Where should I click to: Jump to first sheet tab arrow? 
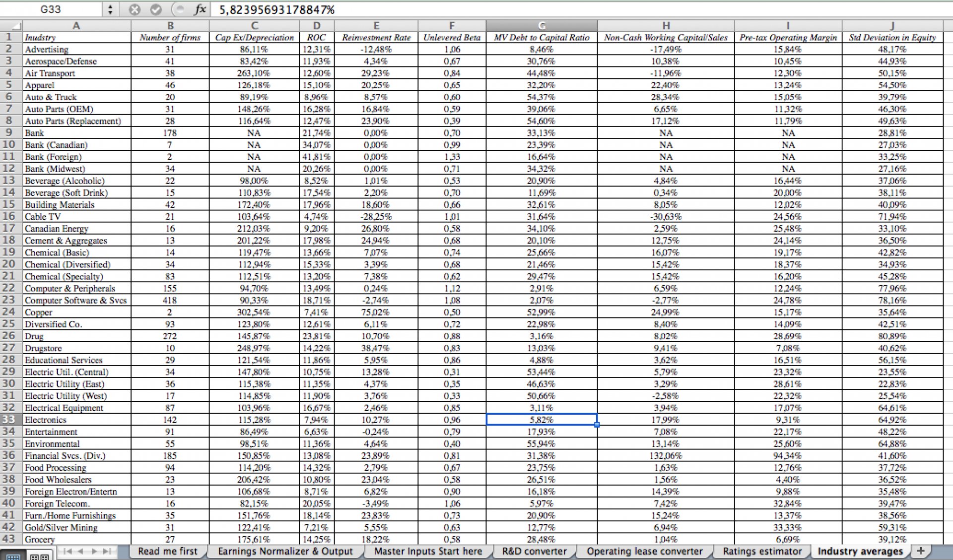68,551
